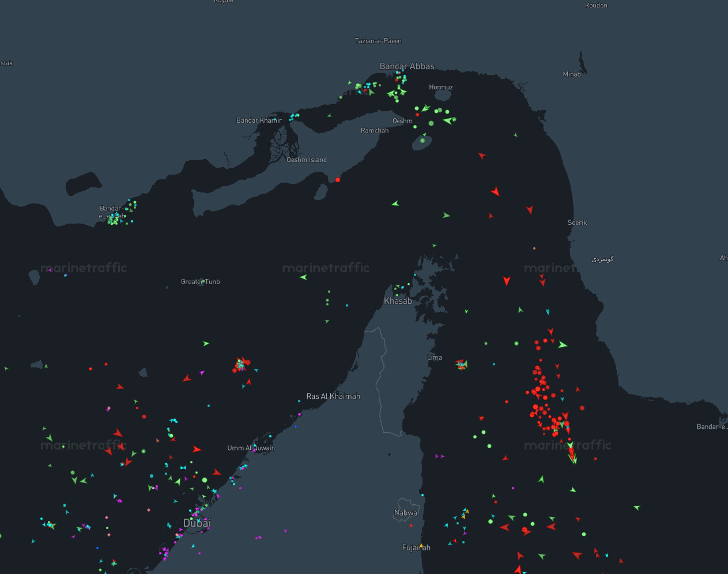Select the red dot vessel inside Nahwa enclave
The width and height of the screenshot is (728, 574).
point(411,526)
